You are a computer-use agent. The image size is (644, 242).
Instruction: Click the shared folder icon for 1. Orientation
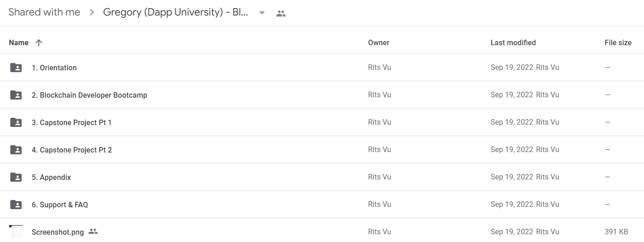pos(16,68)
